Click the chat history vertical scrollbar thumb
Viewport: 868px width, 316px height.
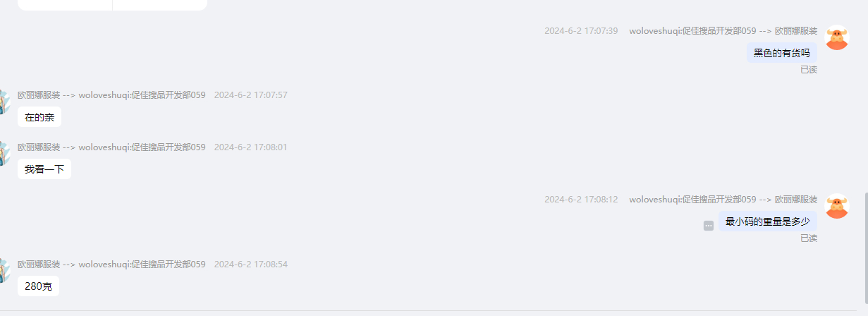click(865, 251)
